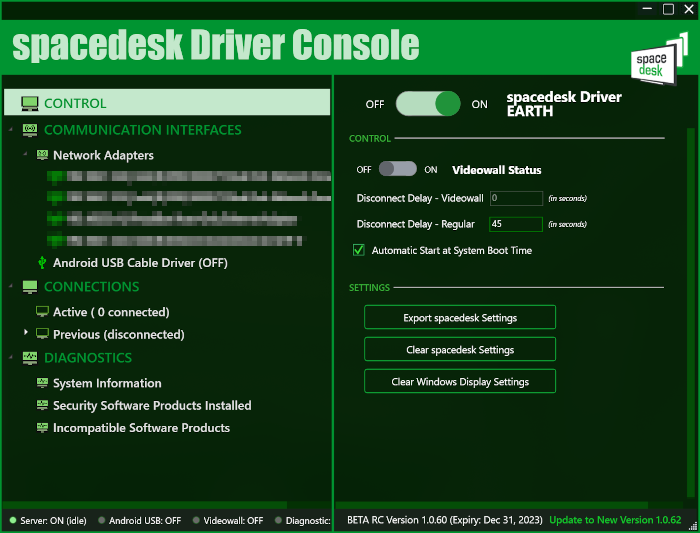700x533 pixels.
Task: Select the CONTROL monitor icon
Action: tap(30, 103)
